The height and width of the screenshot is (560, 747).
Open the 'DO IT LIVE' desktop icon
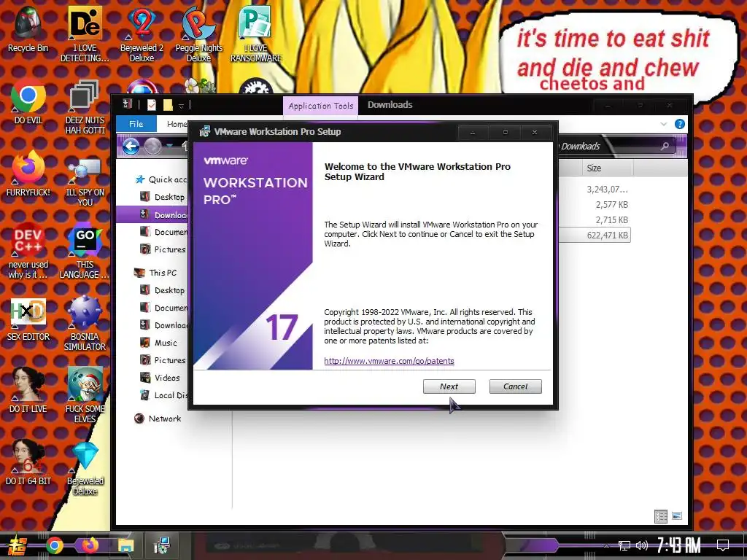[28, 391]
